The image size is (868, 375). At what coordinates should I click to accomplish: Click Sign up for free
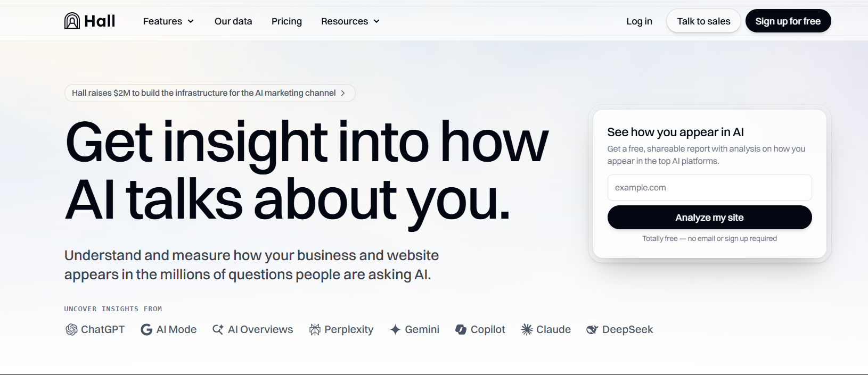(x=788, y=21)
